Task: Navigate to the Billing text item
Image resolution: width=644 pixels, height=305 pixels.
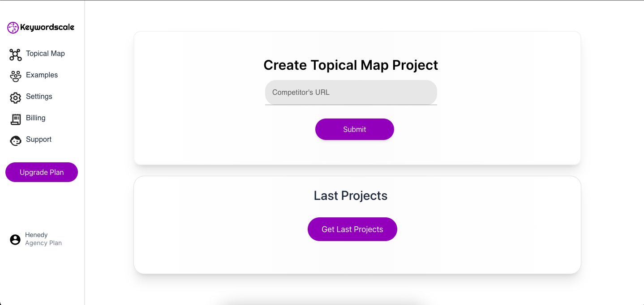Action: [x=35, y=118]
